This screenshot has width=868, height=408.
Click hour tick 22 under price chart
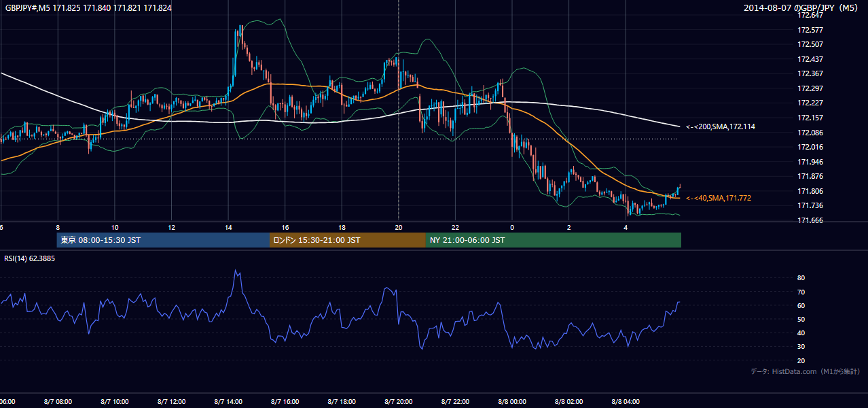(456, 228)
